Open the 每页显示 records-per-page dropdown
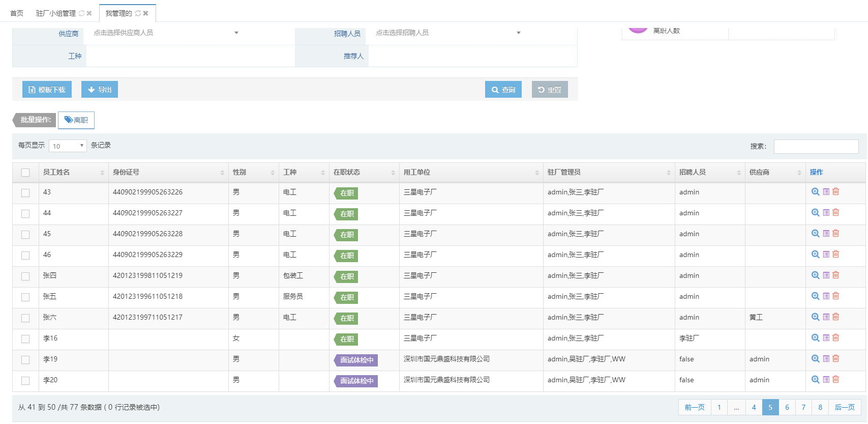This screenshot has width=868, height=424. [x=68, y=146]
